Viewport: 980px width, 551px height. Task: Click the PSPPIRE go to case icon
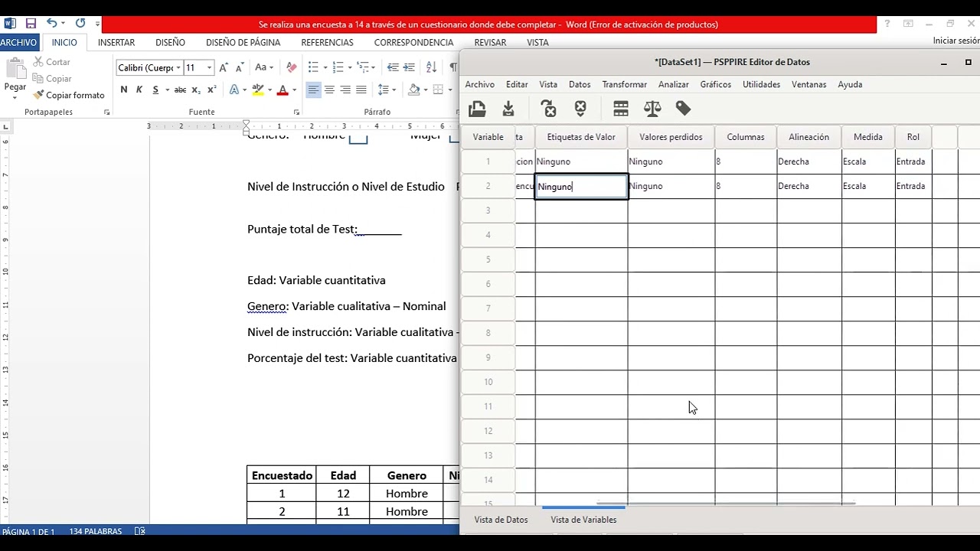[580, 109]
